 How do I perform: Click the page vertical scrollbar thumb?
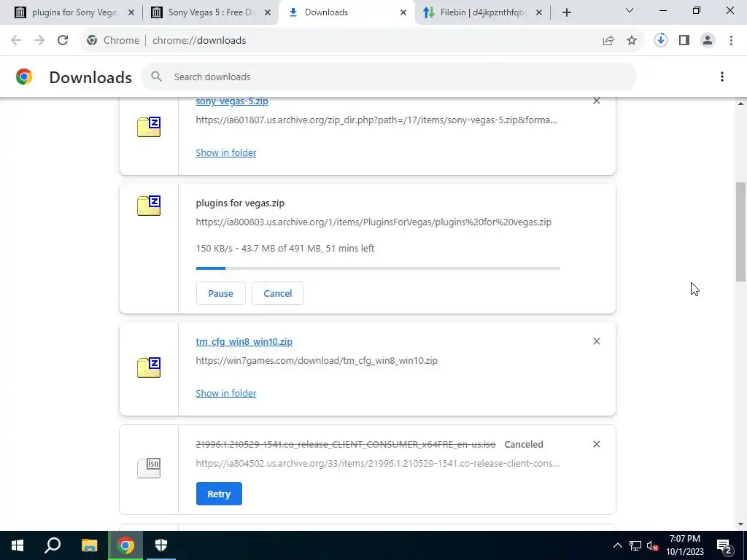(740, 231)
